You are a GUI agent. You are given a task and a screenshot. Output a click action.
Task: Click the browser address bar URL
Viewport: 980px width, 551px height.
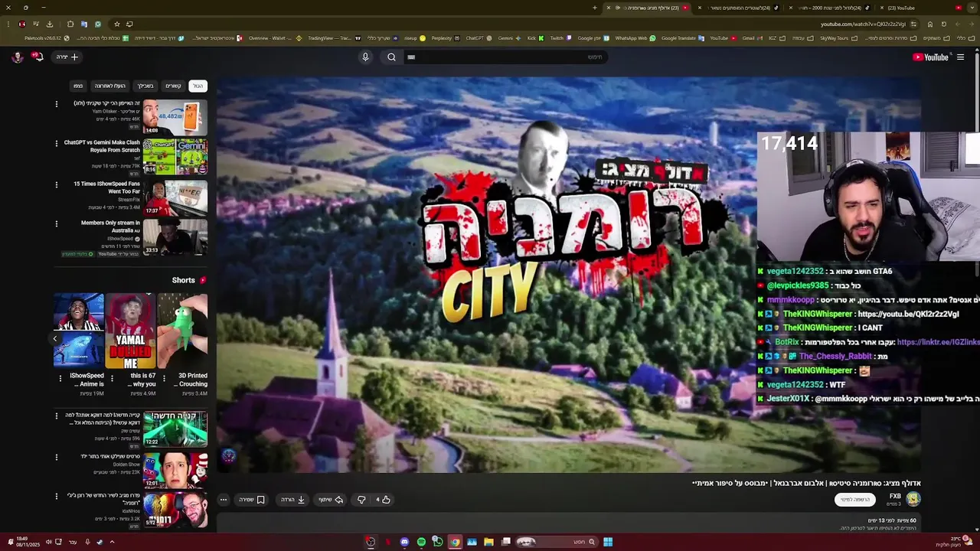[863, 24]
